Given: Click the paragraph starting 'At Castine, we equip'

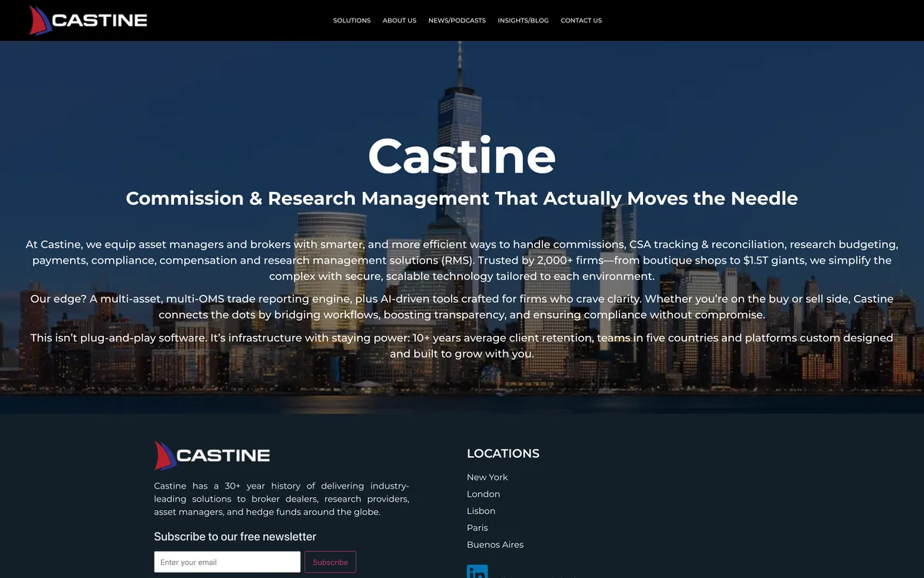Looking at the screenshot, I should click(x=462, y=260).
